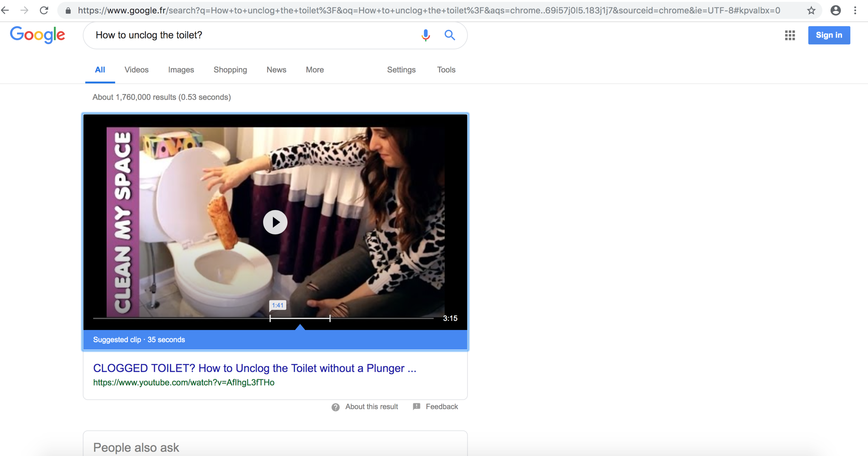Screen dimensions: 868x456
Task: Bookmark this page with the star icon
Action: click(x=811, y=10)
